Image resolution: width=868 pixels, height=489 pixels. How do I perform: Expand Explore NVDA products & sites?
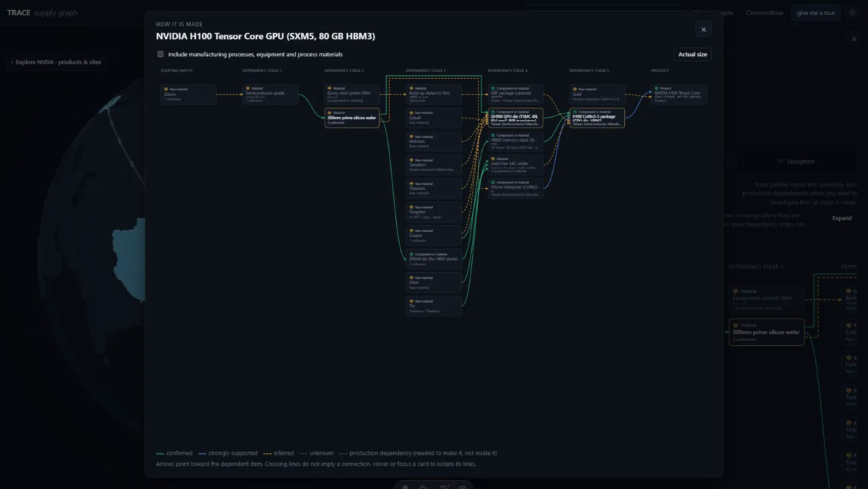[x=56, y=62]
